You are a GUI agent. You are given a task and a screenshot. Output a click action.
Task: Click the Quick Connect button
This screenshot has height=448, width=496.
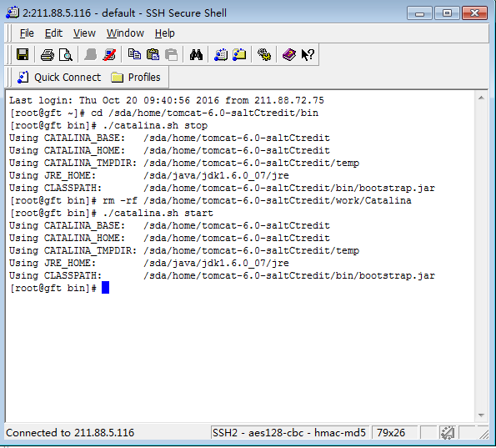click(x=59, y=78)
